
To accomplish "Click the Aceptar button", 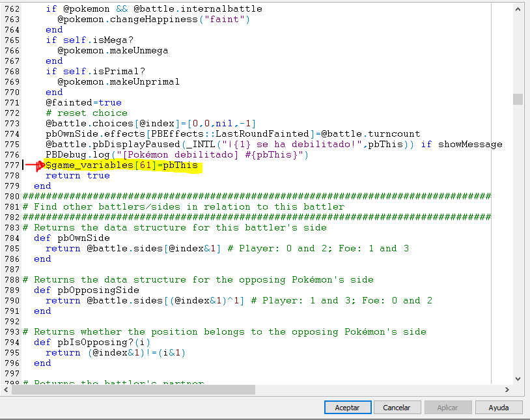I will [347, 407].
